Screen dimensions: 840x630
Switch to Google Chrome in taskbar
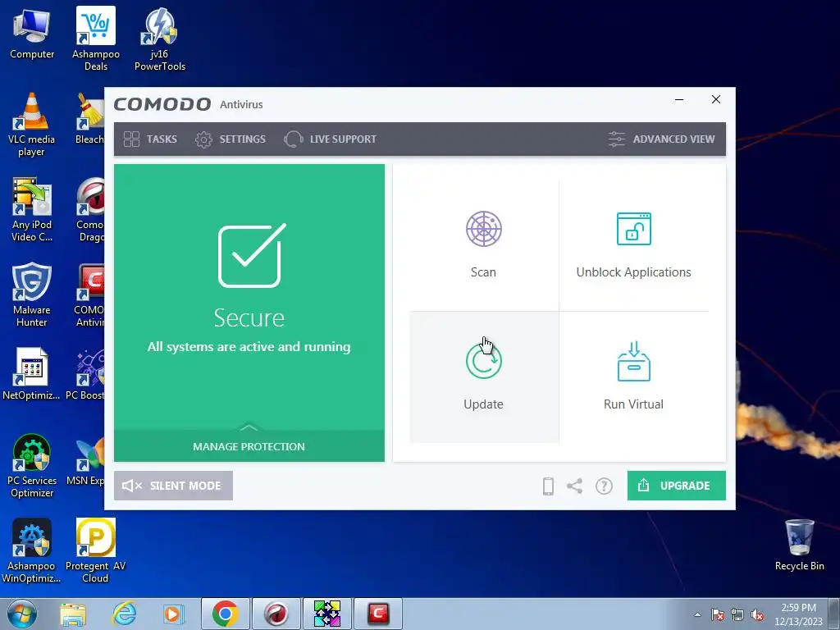(x=225, y=614)
